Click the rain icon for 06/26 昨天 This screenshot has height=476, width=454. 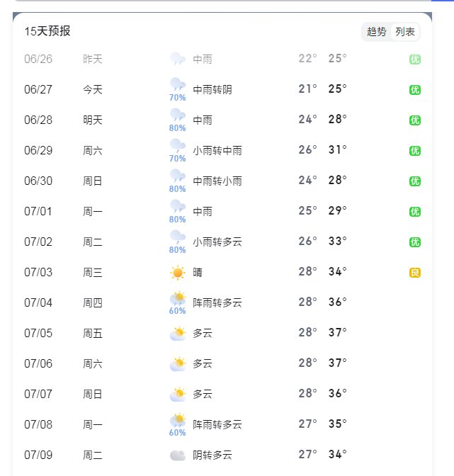point(177,59)
